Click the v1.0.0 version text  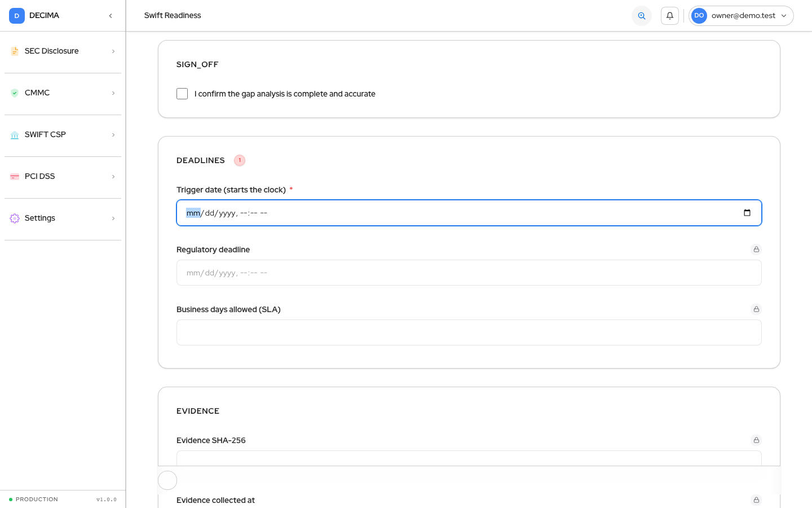click(x=107, y=500)
